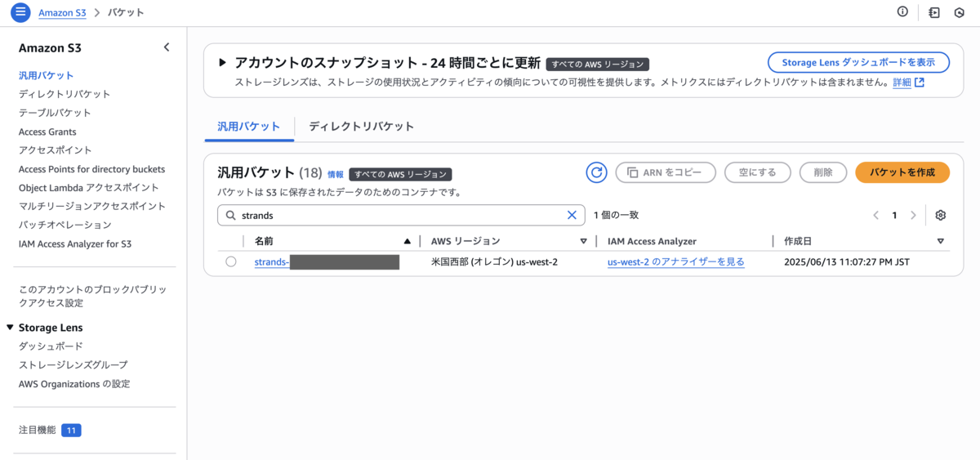Click Storage Lens ダッシュボードを表示 button
The height and width of the screenshot is (460, 980).
858,63
